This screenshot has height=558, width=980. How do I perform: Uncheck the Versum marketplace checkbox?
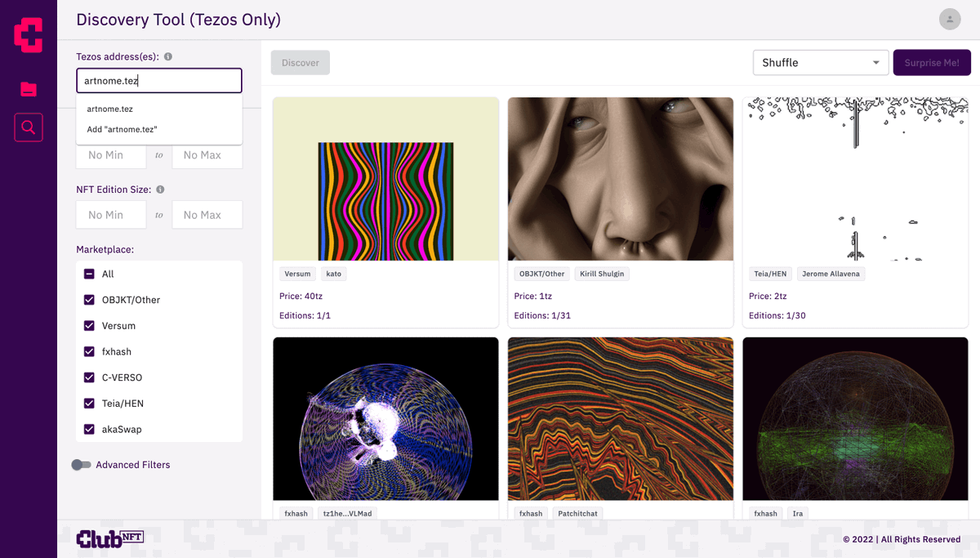90,326
